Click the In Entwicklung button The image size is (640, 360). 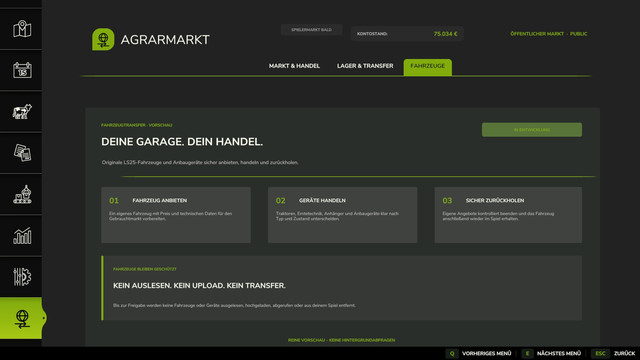tap(532, 130)
